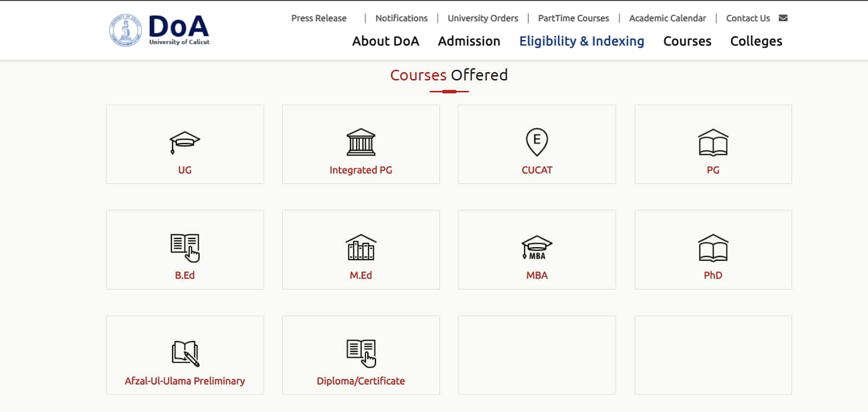Click the CUCAT location pin icon
This screenshot has width=868, height=412.
click(537, 141)
